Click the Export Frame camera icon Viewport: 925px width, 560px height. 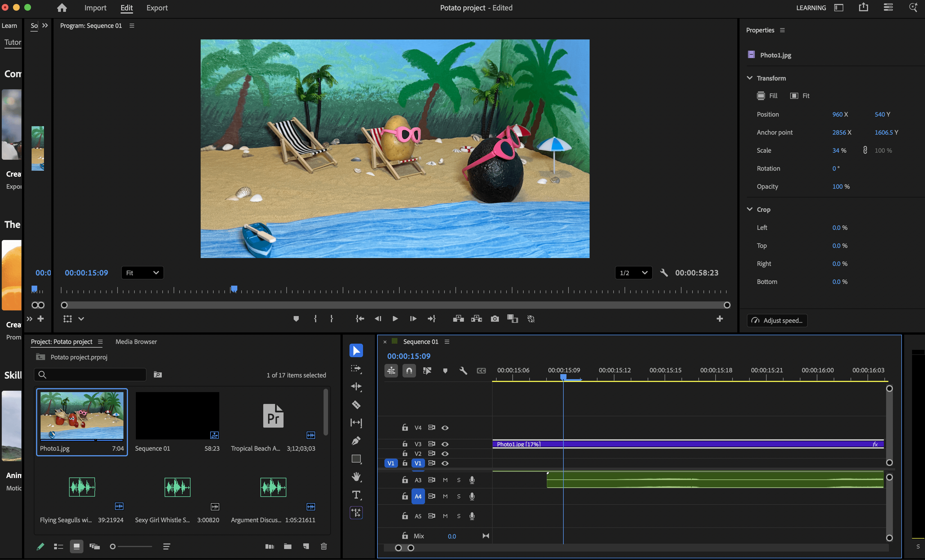(494, 319)
